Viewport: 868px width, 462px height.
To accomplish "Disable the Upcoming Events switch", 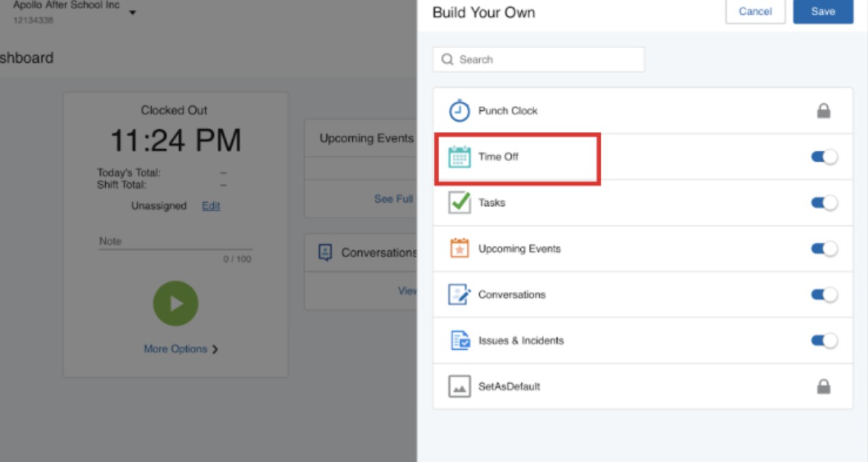I will point(824,249).
